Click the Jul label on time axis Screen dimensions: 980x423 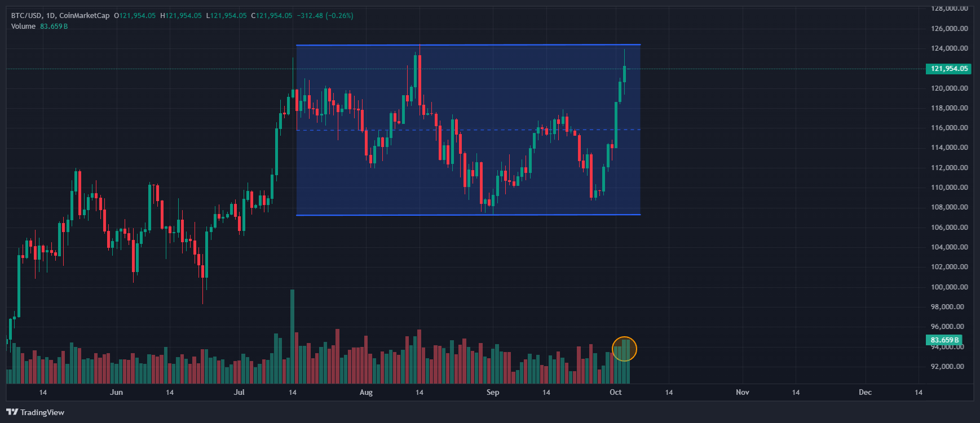(x=239, y=393)
